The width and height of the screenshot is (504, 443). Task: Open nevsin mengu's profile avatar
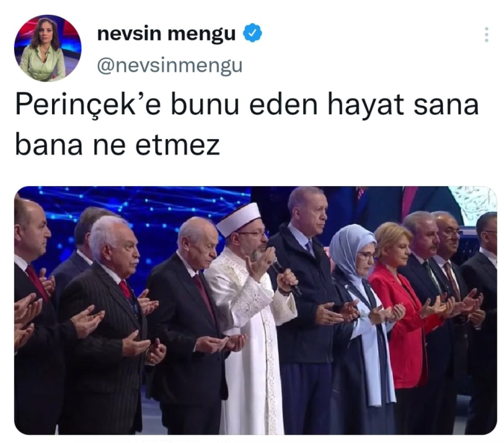[x=47, y=48]
